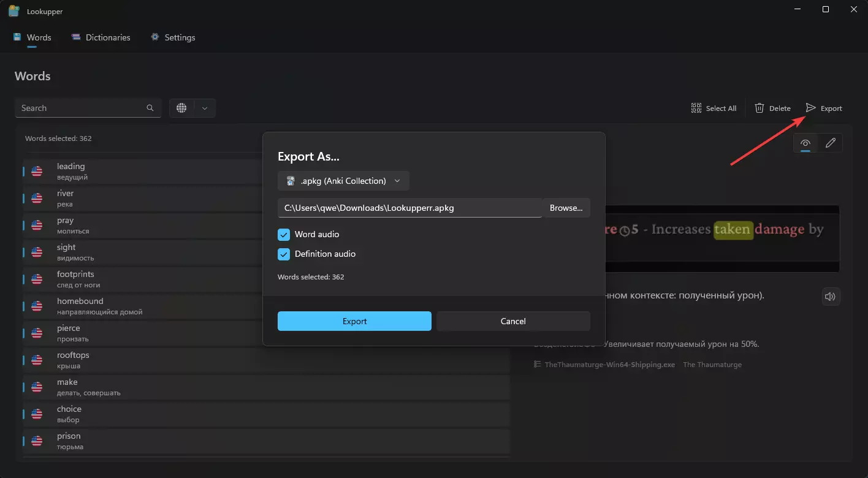
Task: Click the export file path field
Action: coord(409,208)
